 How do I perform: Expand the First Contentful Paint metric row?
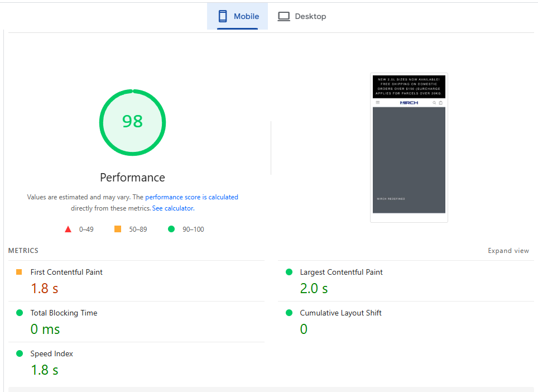coord(66,273)
